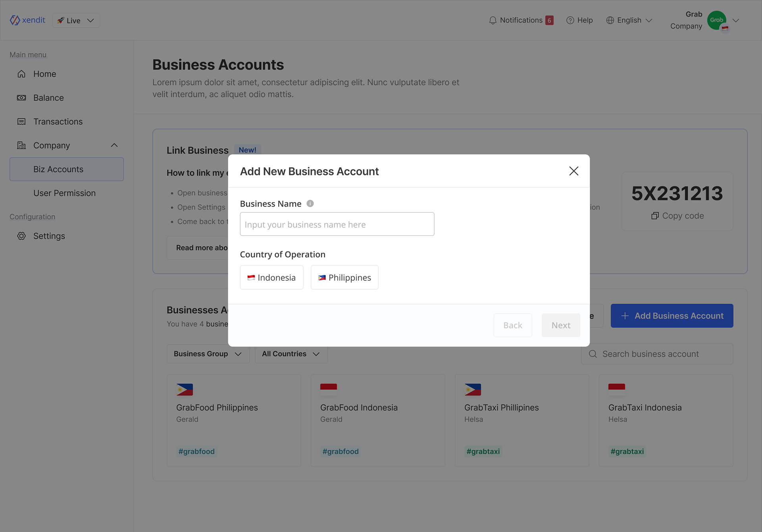Viewport: 762px width, 532px height.
Task: Open the Live mode dropdown
Action: (76, 20)
